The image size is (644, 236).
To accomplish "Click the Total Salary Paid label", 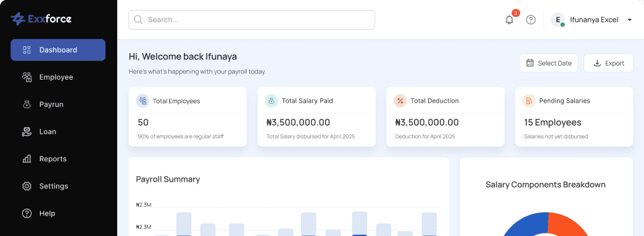I will pos(307,101).
